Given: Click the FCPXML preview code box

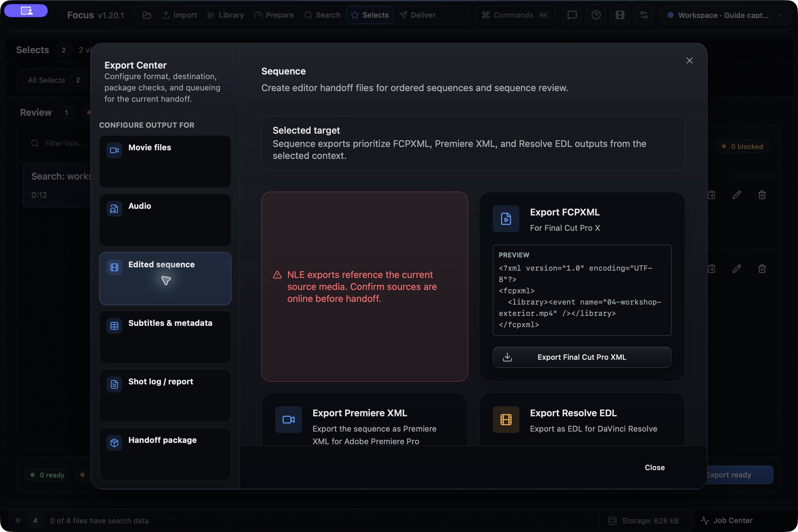Looking at the screenshot, I should pyautogui.click(x=582, y=290).
